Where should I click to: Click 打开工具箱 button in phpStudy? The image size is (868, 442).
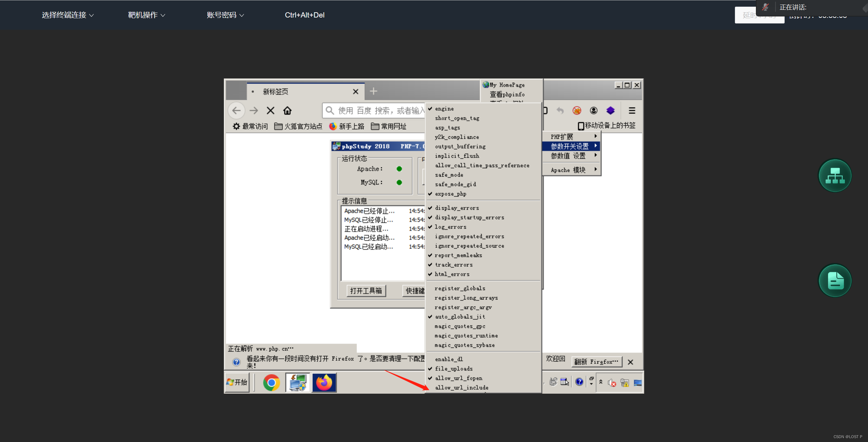[366, 291]
